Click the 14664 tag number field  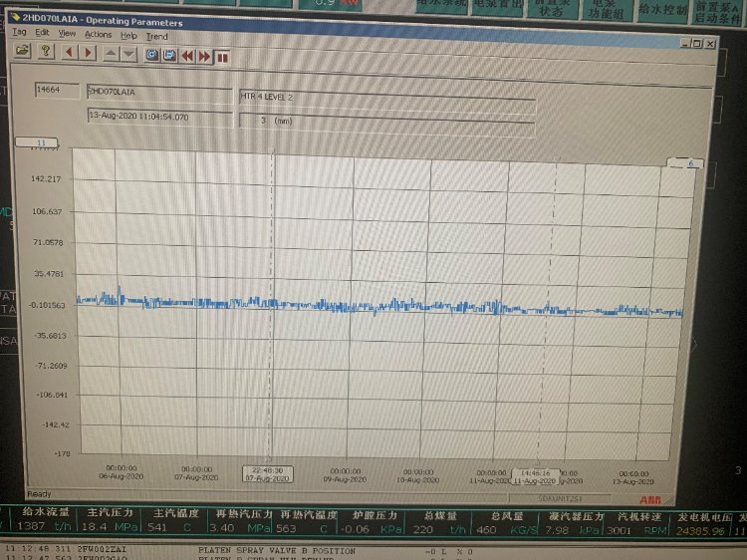point(56,90)
